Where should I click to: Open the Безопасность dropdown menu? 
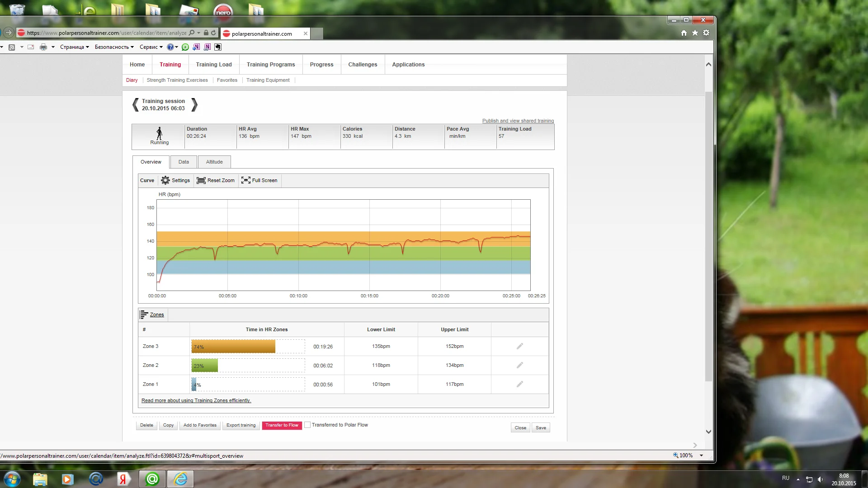[x=114, y=47]
